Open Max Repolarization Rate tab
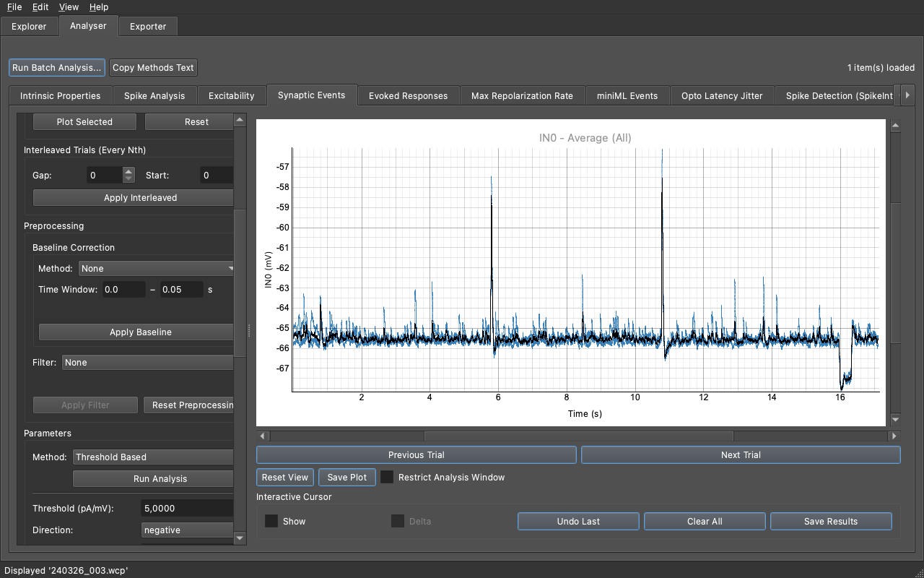Screen dimensions: 924x578 [x=523, y=95]
